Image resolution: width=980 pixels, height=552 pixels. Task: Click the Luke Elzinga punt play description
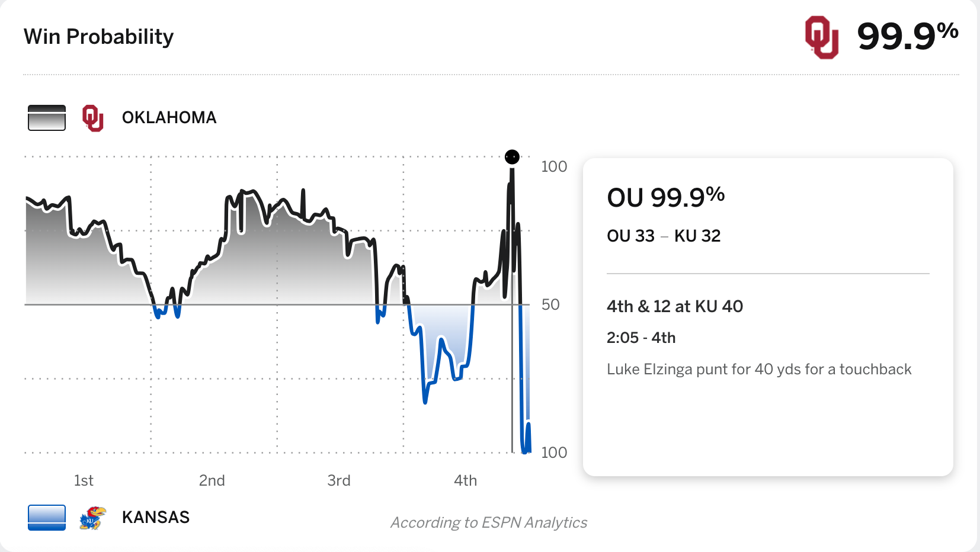coord(758,370)
